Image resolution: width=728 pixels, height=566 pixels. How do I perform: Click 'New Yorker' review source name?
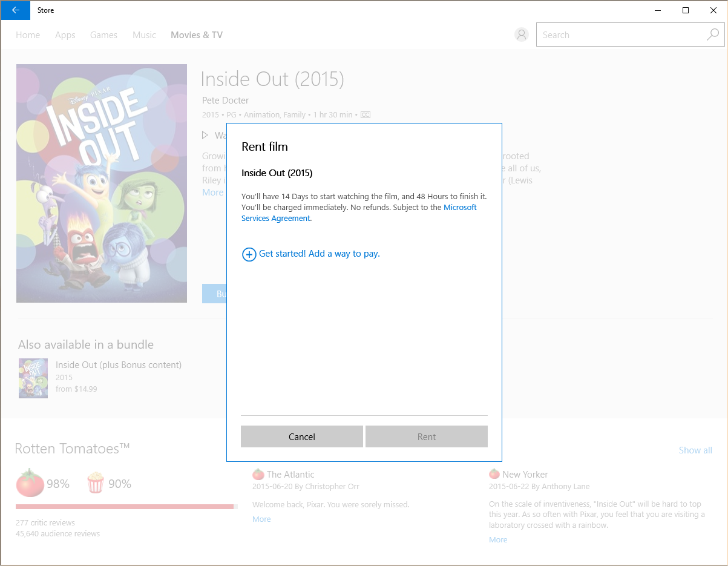(525, 474)
